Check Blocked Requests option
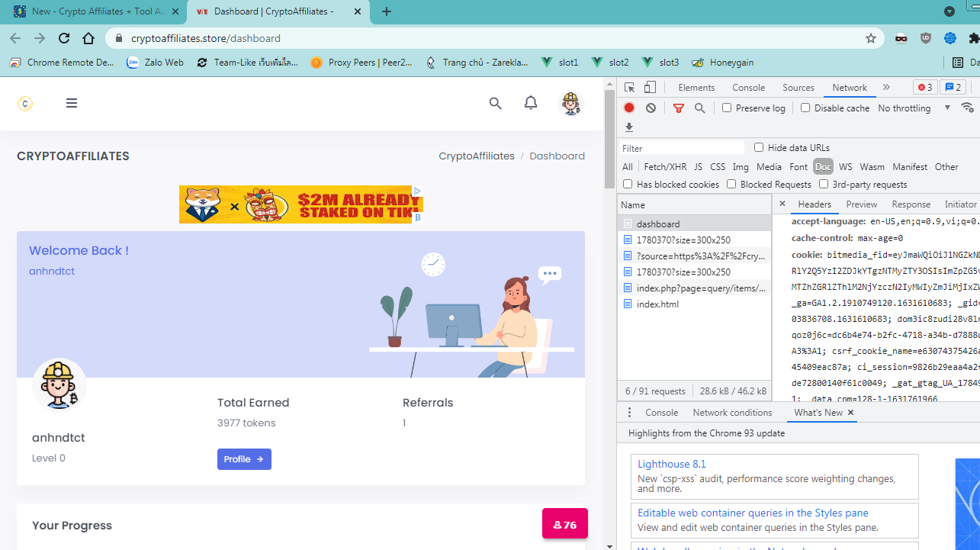Screen dimensions: 980x550 pyautogui.click(x=731, y=184)
